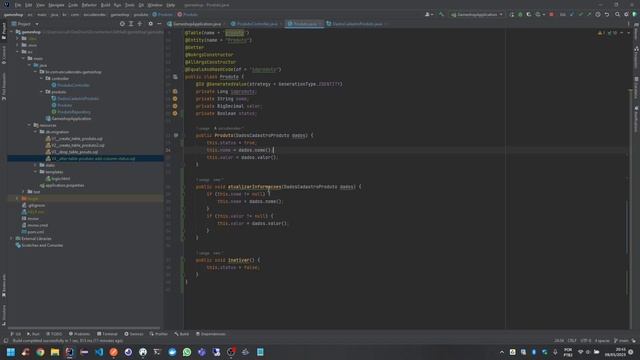Open run configuration dropdown GameshopApplication
This screenshot has height=360, width=640.
coord(477,15)
